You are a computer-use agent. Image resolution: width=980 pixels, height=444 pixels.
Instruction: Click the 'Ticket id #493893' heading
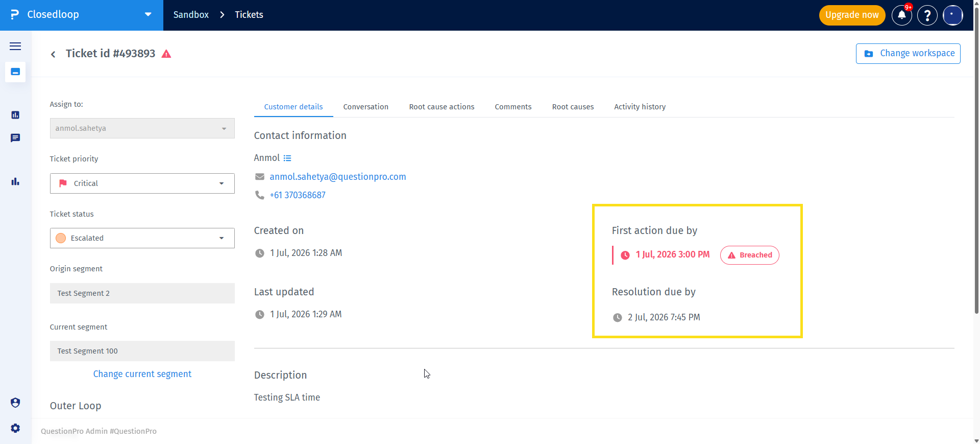(110, 54)
